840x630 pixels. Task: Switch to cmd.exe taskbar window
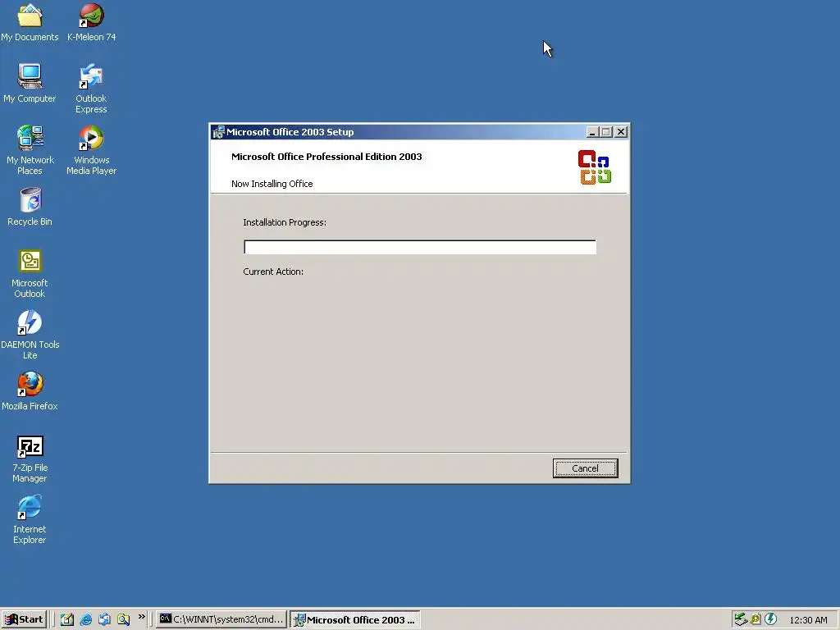(x=222, y=619)
